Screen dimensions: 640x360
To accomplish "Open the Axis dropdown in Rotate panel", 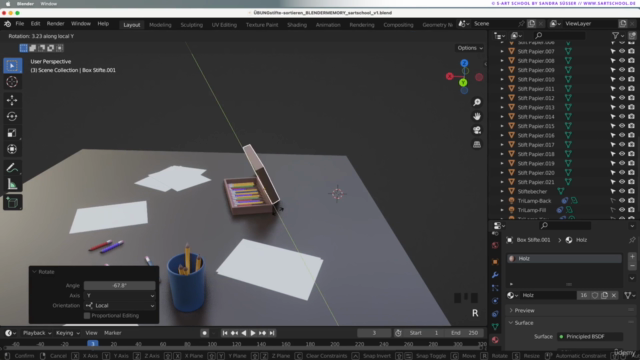I will click(120, 296).
